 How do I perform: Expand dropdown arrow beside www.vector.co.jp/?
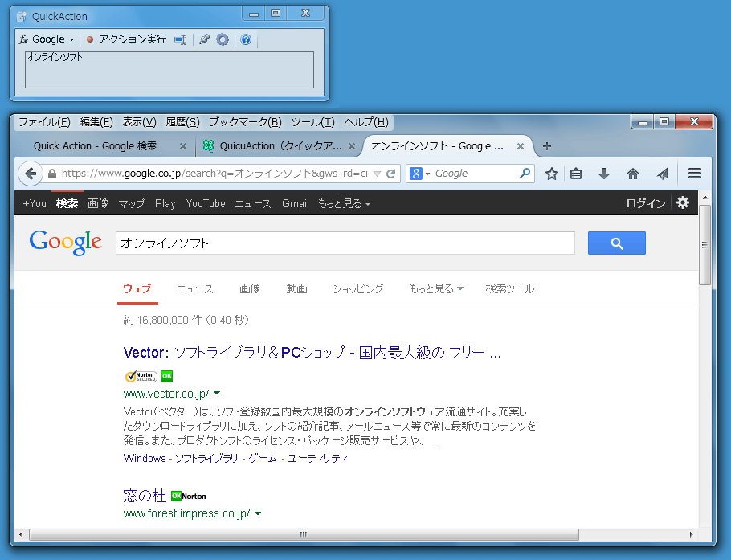[x=217, y=394]
